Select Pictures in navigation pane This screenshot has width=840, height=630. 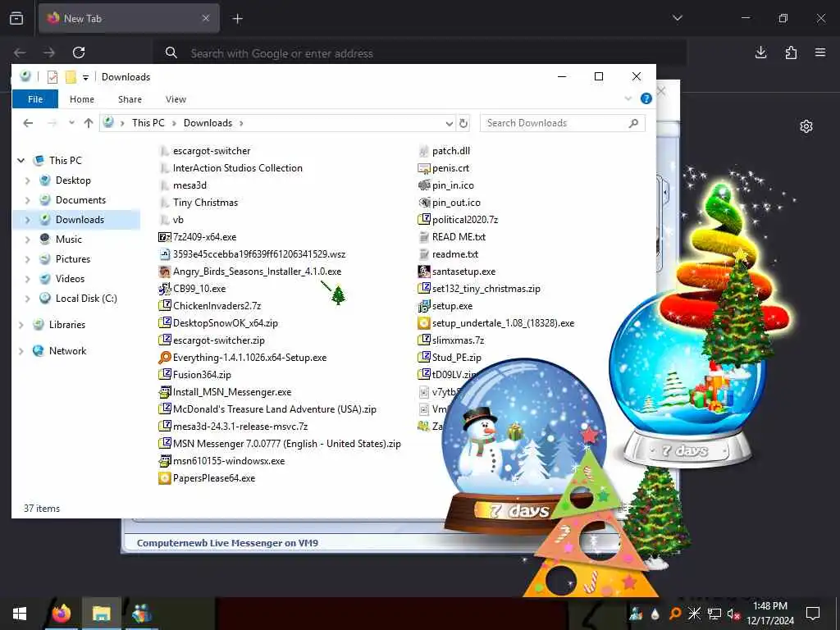73,258
